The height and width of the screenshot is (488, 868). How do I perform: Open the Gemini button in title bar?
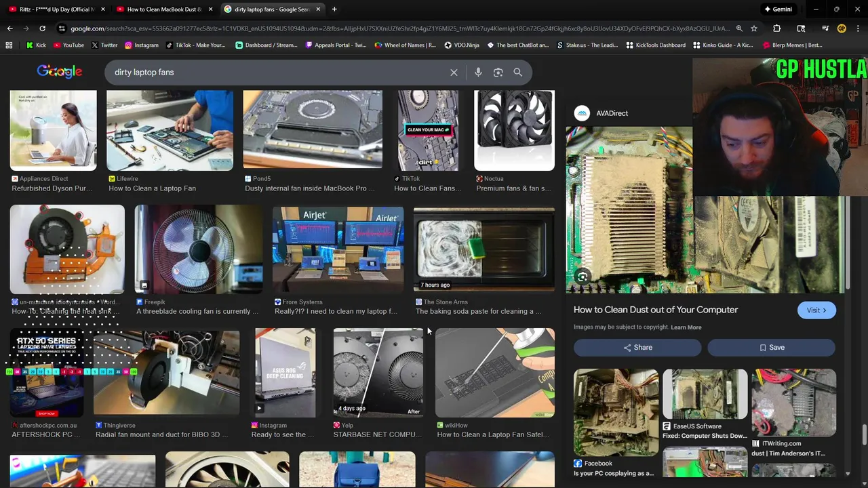point(778,9)
